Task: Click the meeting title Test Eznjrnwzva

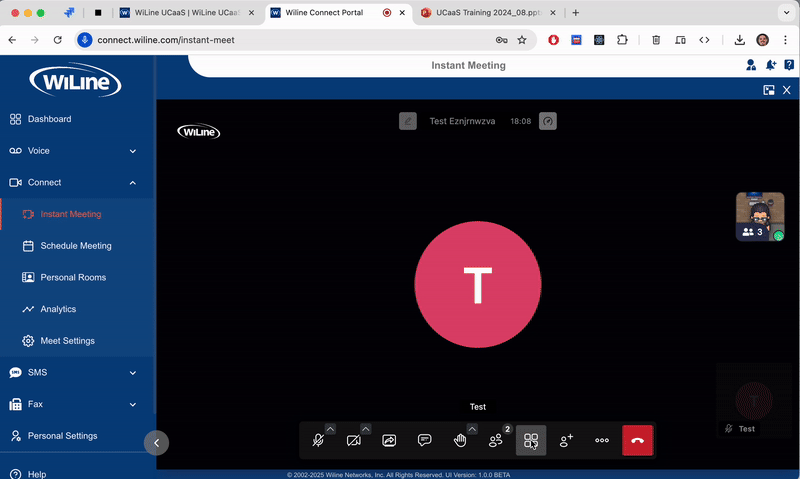Action: pyautogui.click(x=462, y=121)
